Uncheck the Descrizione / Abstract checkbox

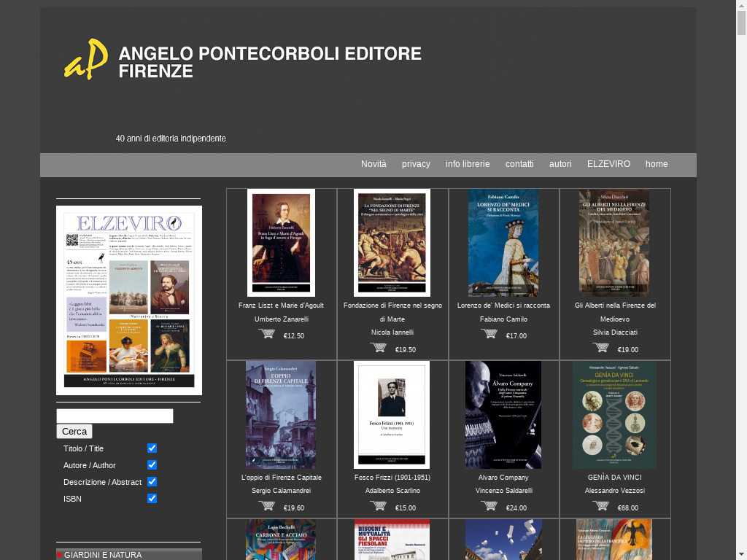pyautogui.click(x=152, y=481)
